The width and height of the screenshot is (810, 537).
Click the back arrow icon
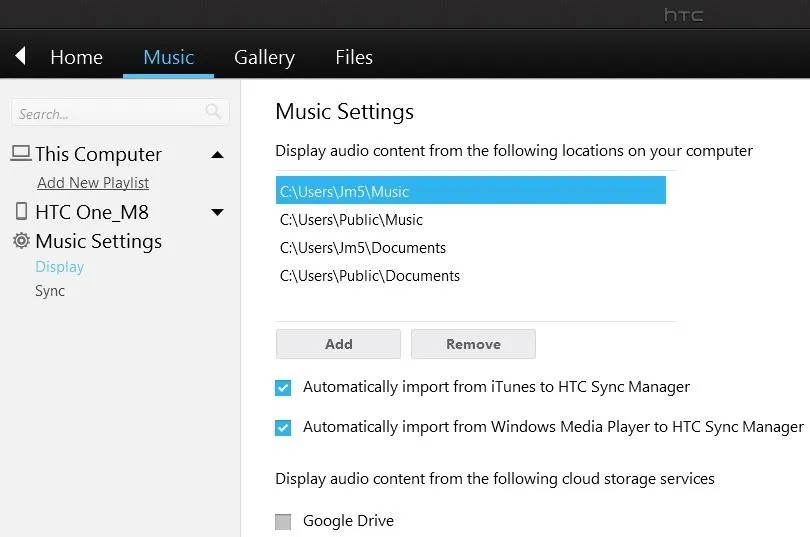coord(21,56)
